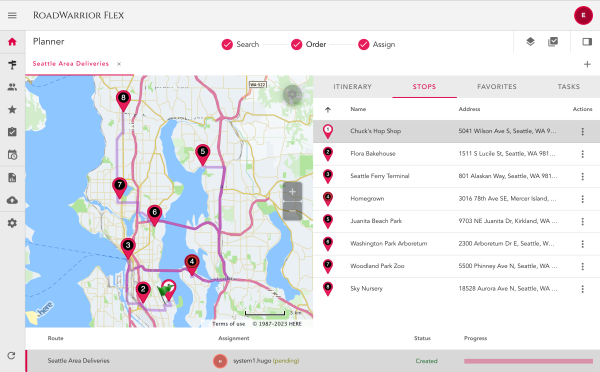Click map pin number 4
The height and width of the screenshot is (372, 600).
tap(192, 265)
